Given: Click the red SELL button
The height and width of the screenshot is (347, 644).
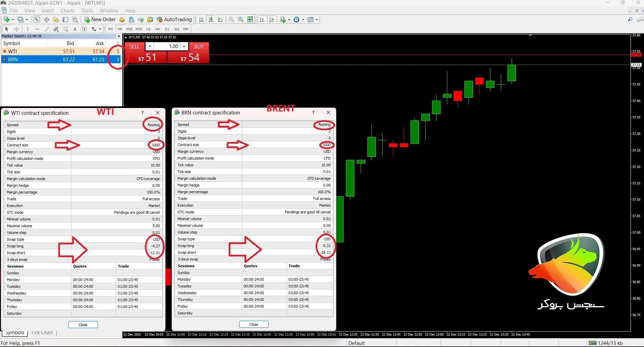Looking at the screenshot, I should point(134,46).
